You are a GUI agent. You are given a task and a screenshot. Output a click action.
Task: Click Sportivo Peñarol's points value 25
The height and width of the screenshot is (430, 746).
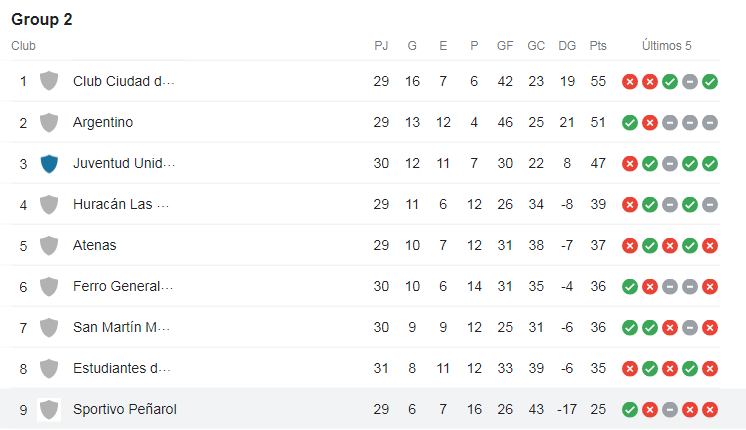tap(598, 409)
